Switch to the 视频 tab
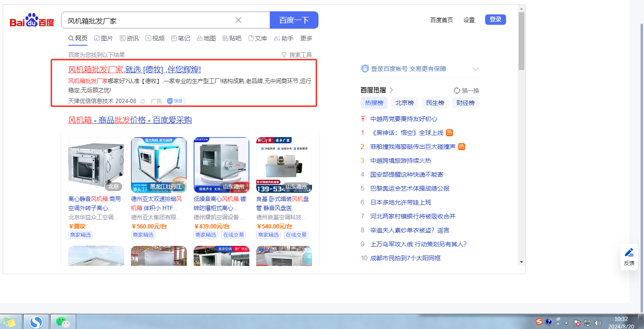Image resolution: width=644 pixels, height=329 pixels. tap(155, 38)
